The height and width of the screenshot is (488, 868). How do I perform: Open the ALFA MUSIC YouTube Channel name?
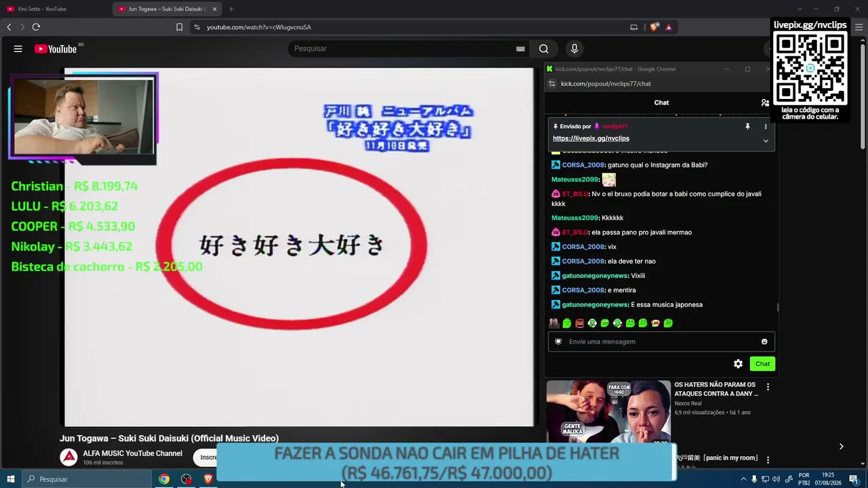click(132, 453)
